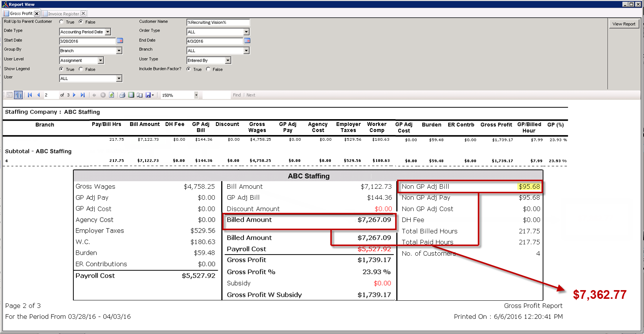Expand the Branch ALL dropdown

coord(247,51)
